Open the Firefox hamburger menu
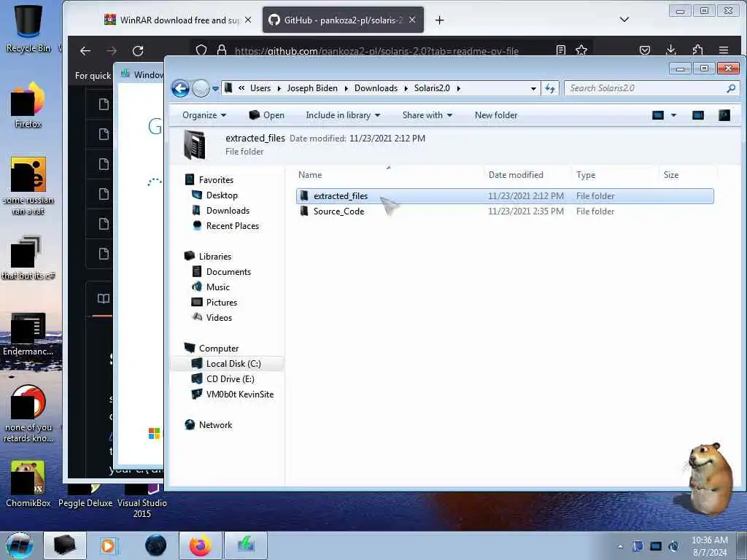The height and width of the screenshot is (560, 747). point(724,50)
